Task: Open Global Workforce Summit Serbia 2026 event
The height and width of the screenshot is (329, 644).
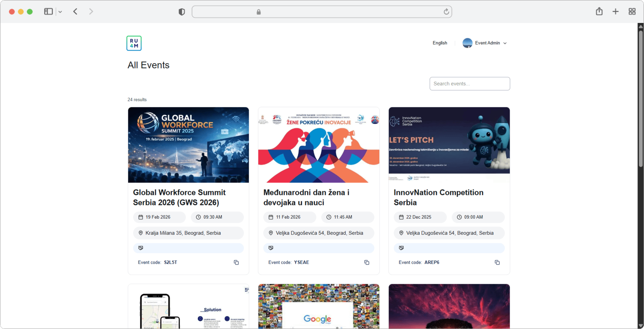Action: (179, 197)
